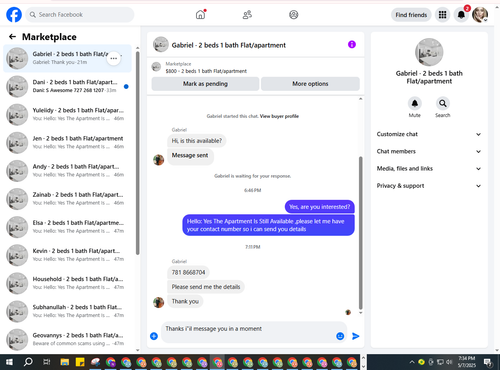Open the Friends icon in top bar

[x=247, y=15]
